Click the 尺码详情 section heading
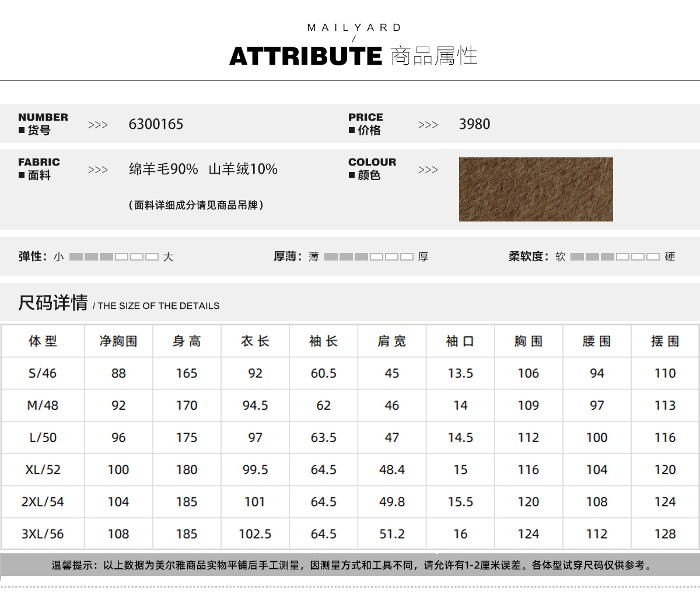This screenshot has height=612, width=700. point(53,303)
